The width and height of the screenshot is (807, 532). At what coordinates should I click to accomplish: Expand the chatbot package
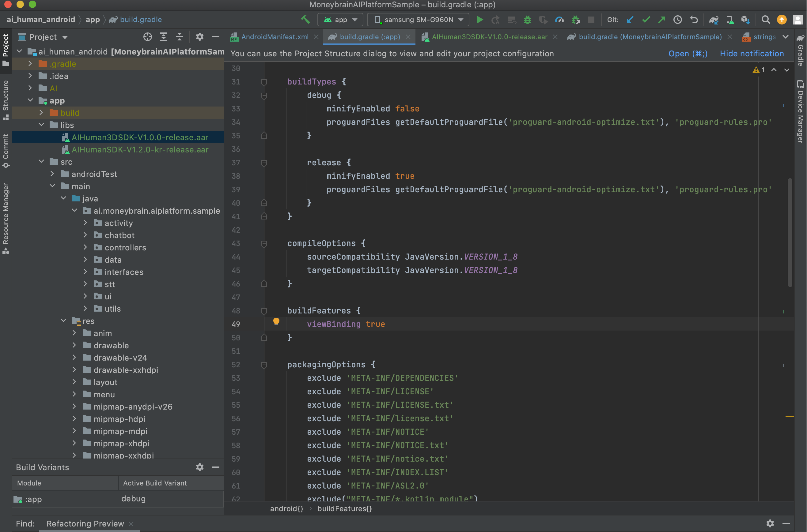[85, 235]
